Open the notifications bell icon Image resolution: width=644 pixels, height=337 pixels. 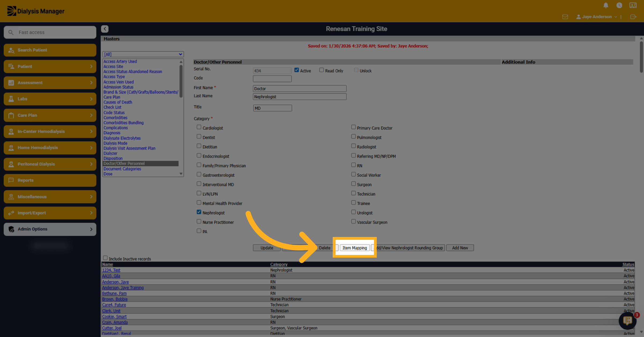(606, 5)
